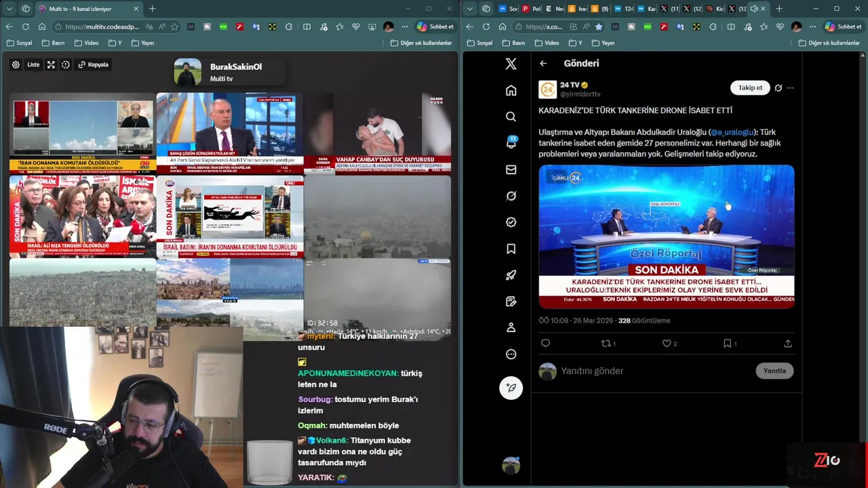868x488 pixels.
Task: Click Liste button in Multi tv
Action: 33,65
